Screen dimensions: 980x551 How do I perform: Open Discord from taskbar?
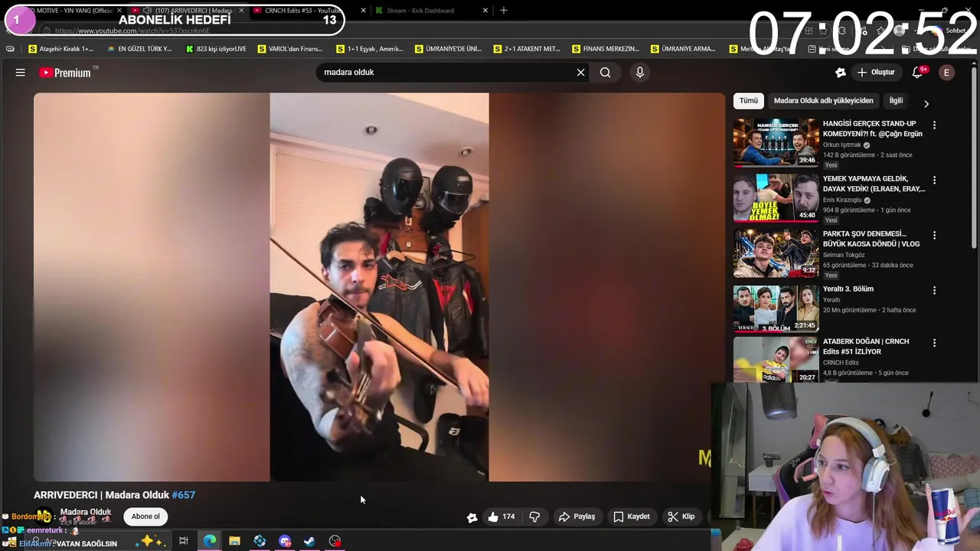(285, 541)
